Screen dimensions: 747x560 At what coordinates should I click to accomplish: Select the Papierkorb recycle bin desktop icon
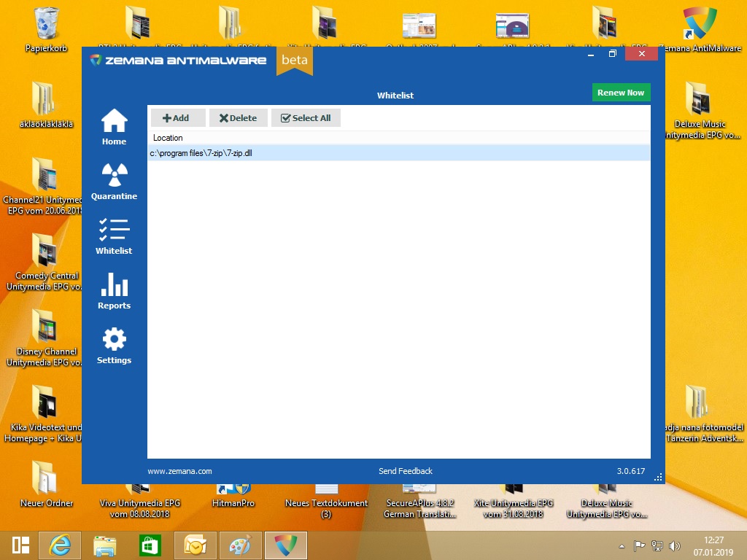click(x=46, y=30)
